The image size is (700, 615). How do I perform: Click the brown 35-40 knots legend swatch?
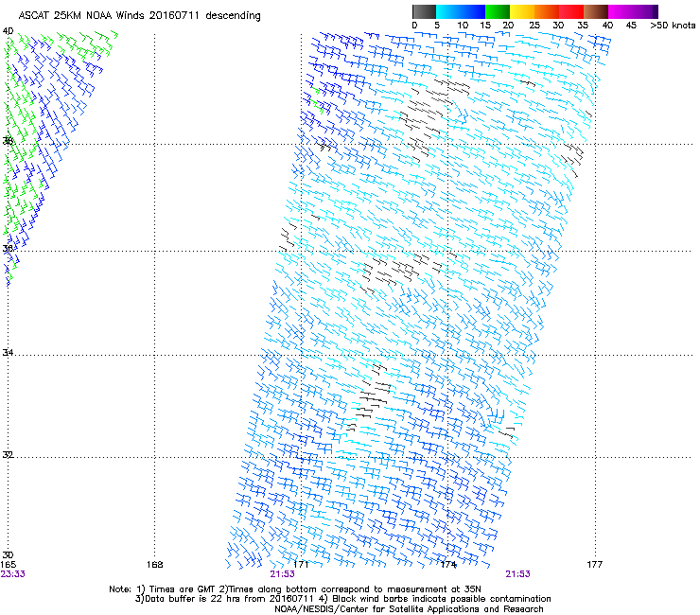[x=596, y=11]
